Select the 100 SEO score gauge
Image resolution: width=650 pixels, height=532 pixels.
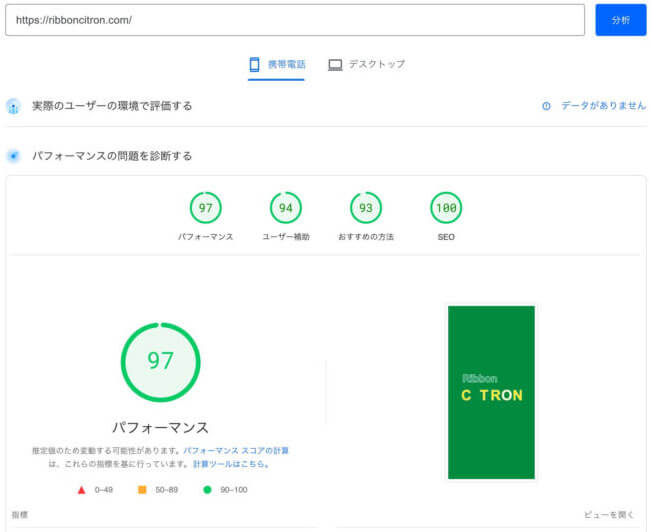(446, 208)
